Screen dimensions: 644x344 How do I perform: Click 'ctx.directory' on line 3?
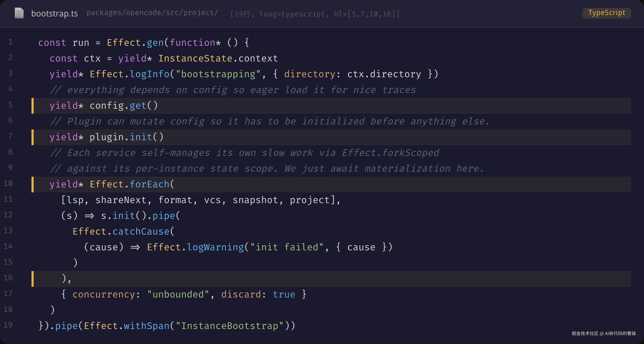tap(384, 74)
